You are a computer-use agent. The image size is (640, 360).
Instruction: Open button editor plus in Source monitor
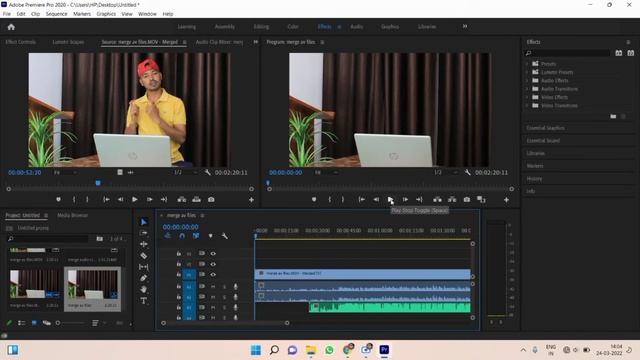pos(251,200)
